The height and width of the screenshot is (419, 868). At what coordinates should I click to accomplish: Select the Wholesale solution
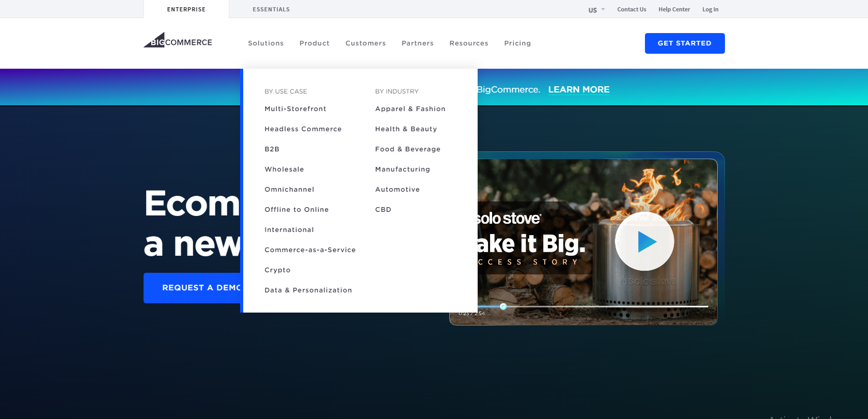[285, 169]
